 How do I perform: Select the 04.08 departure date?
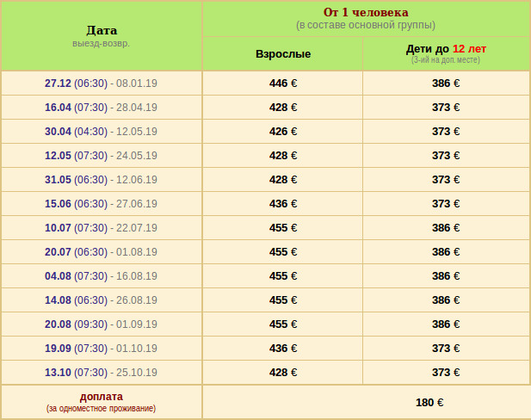pos(58,276)
